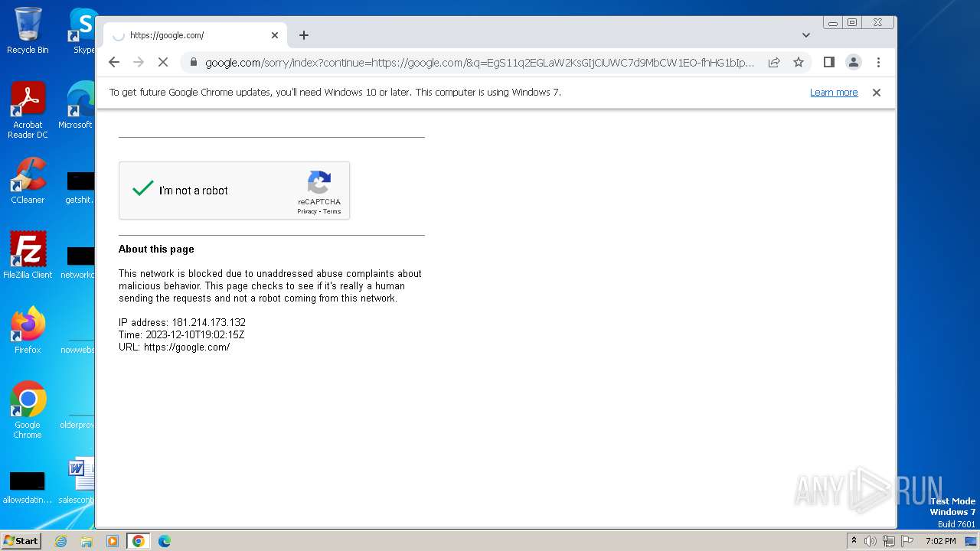980x551 pixels.
Task: Open reCAPTCHA Privacy link
Action: pos(307,211)
